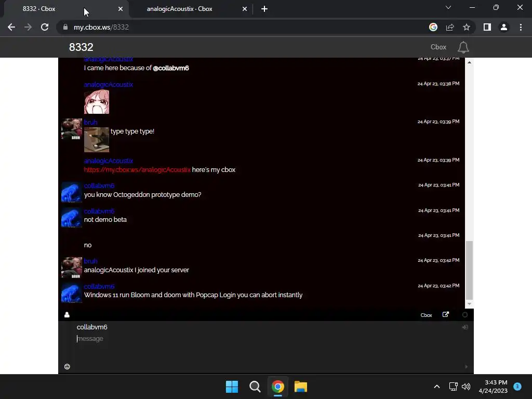
Task: Reload the current page
Action: coord(45,27)
